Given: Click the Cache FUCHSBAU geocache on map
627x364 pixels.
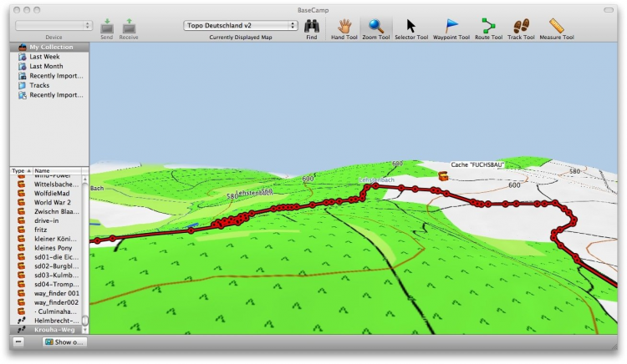Looking at the screenshot, I should (442, 175).
